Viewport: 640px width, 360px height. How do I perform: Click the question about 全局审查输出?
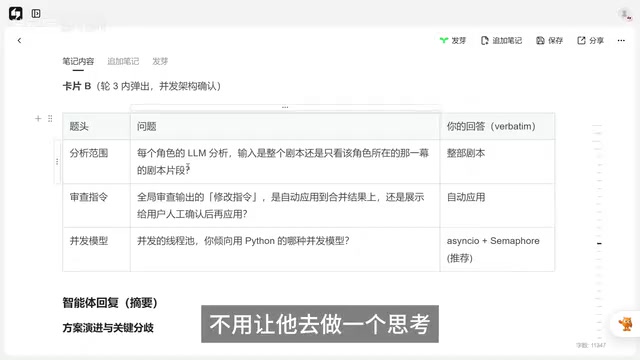pos(285,205)
